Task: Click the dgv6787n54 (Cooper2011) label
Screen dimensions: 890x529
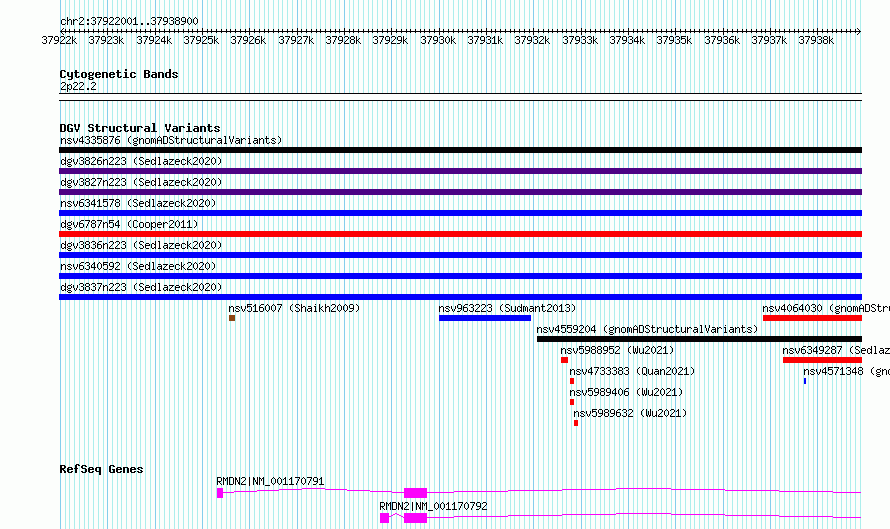Action: point(129,224)
